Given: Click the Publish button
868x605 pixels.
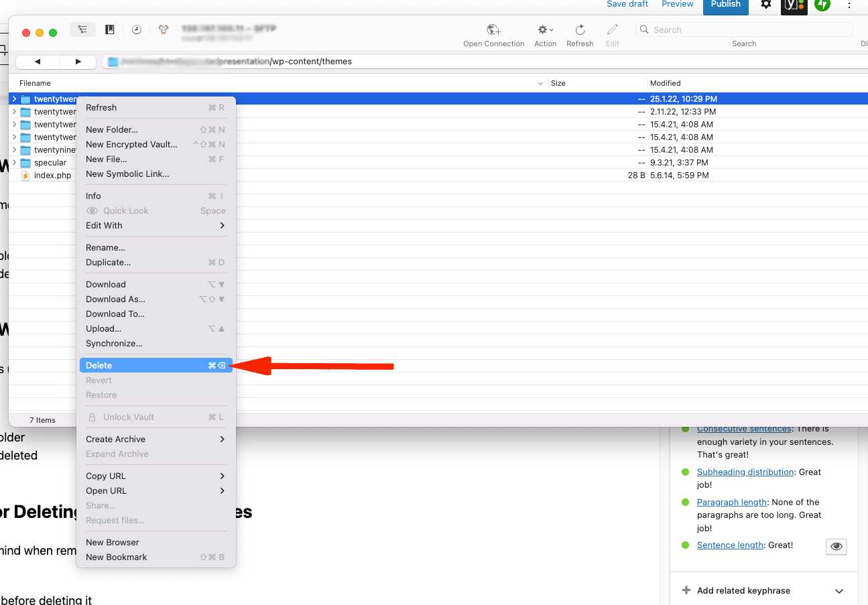Looking at the screenshot, I should coord(725,3).
